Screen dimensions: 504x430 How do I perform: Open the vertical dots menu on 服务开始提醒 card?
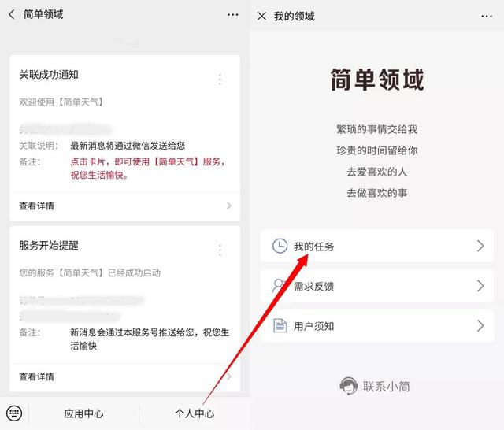click(220, 250)
